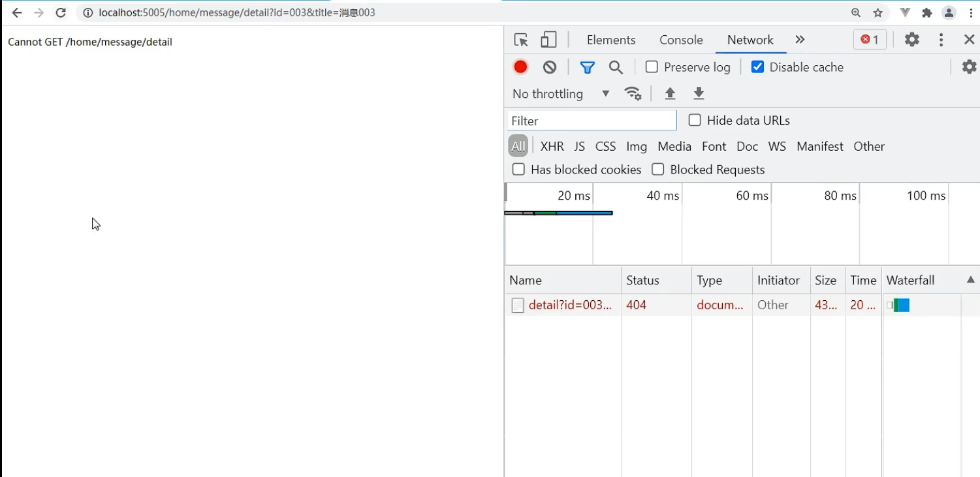Screen dimensions: 980x477
Task: Uncheck the Disable cache checkbox
Action: [757, 67]
